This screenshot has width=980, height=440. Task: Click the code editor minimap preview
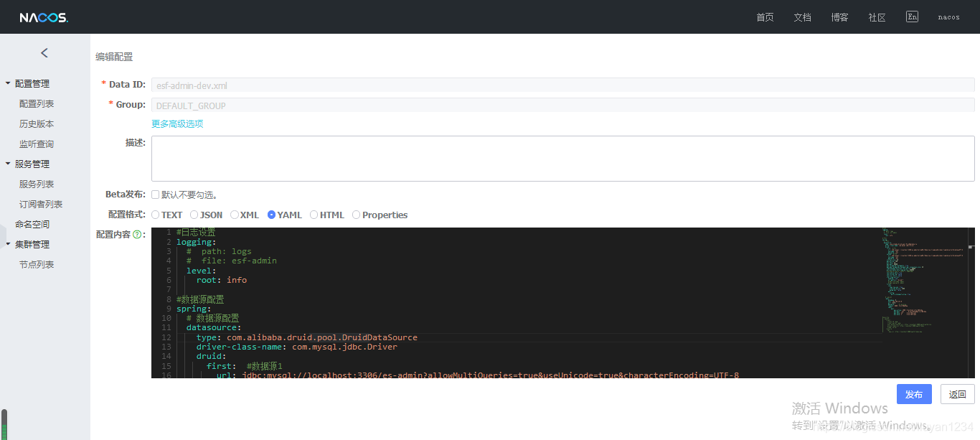[923, 281]
